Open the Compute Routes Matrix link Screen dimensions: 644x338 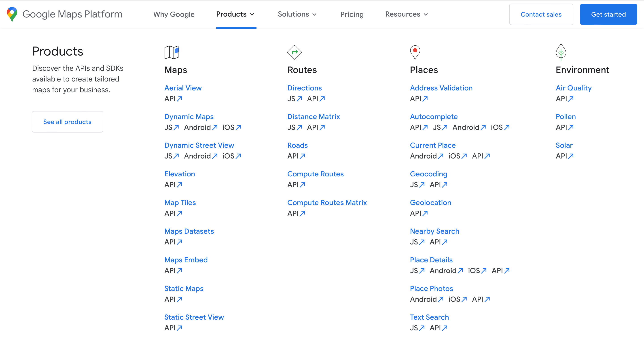click(327, 202)
